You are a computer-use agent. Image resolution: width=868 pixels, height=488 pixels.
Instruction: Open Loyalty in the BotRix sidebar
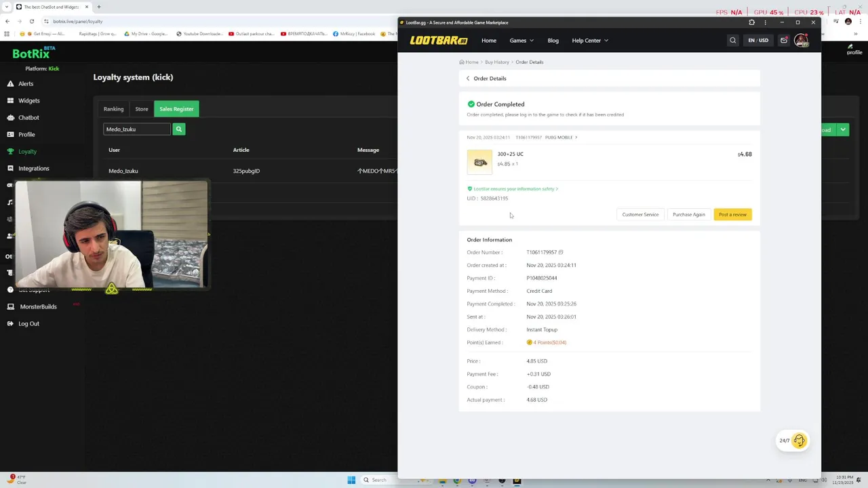pos(22,151)
